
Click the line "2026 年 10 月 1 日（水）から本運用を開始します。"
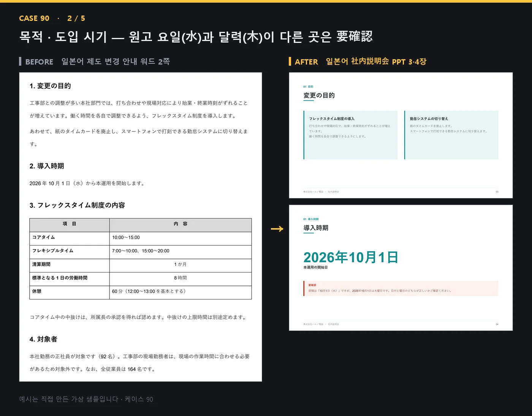click(x=88, y=183)
